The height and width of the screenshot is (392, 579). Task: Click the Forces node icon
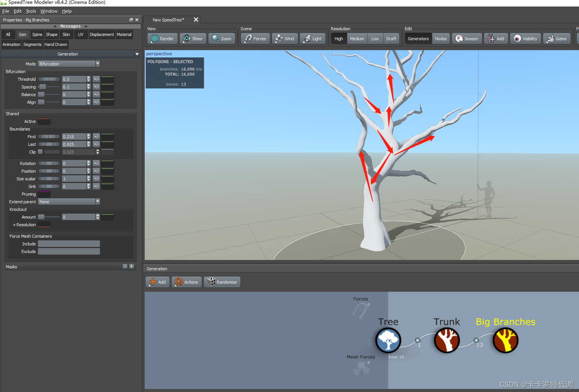pos(360,310)
